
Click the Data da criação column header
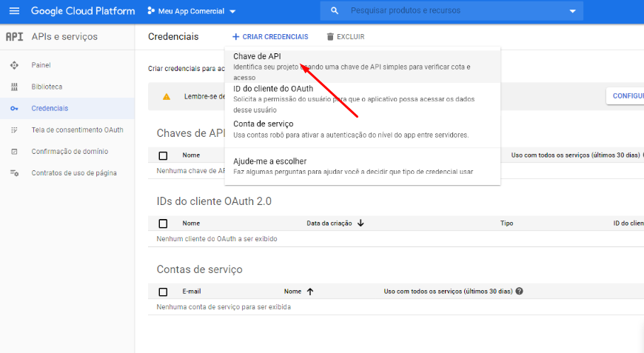pyautogui.click(x=329, y=223)
